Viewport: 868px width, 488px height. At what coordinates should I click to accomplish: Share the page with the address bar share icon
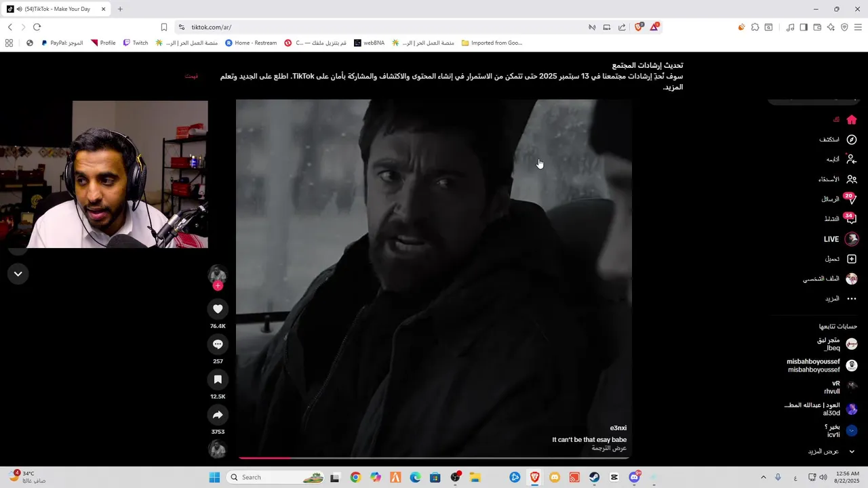(622, 27)
